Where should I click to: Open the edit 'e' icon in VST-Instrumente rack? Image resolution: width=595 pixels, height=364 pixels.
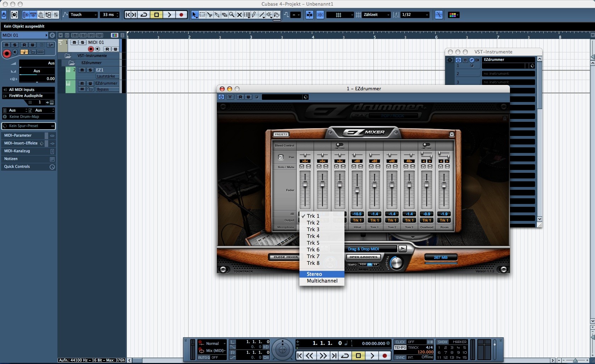click(472, 60)
